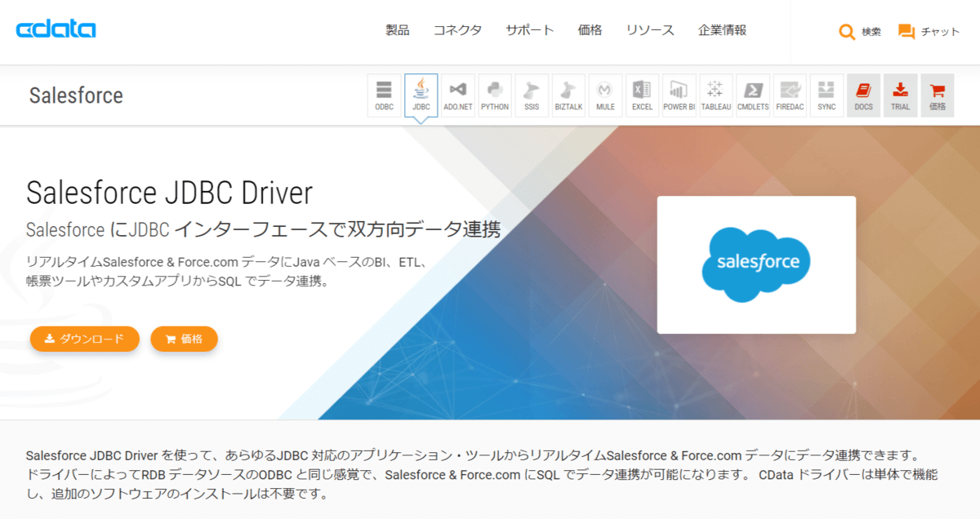Select the ODBC connector icon
980x519 pixels.
[x=384, y=95]
